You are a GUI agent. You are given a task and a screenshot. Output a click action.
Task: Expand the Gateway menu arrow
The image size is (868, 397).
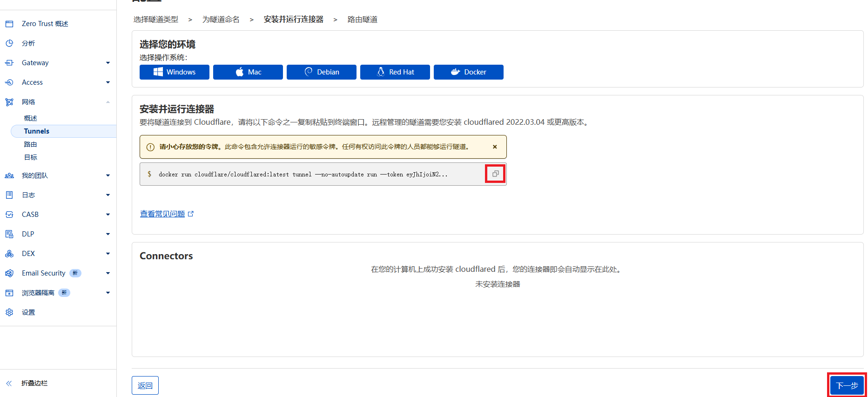(x=108, y=63)
